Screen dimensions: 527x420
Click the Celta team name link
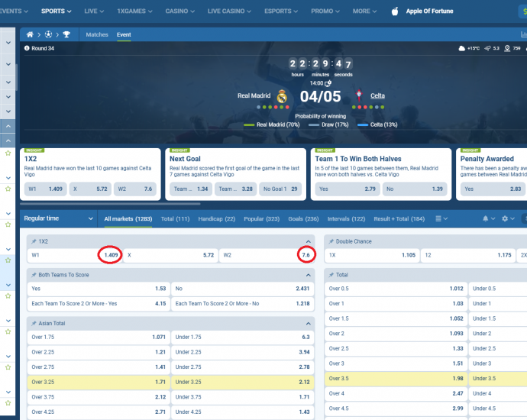pyautogui.click(x=377, y=95)
